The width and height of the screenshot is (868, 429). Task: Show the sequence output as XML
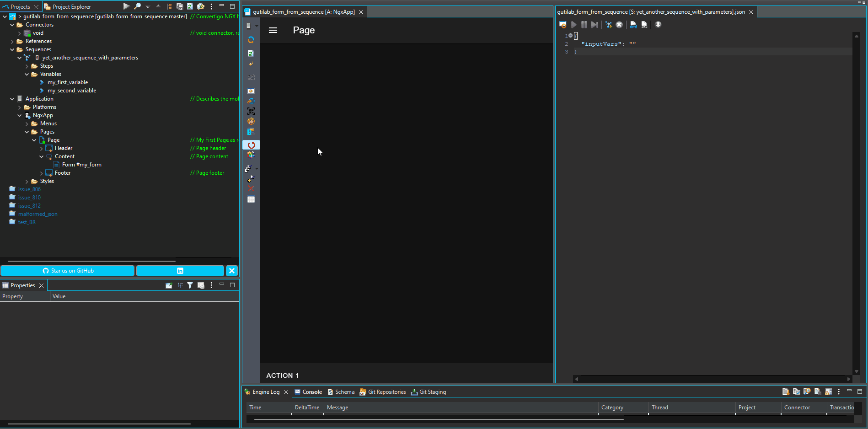point(633,25)
